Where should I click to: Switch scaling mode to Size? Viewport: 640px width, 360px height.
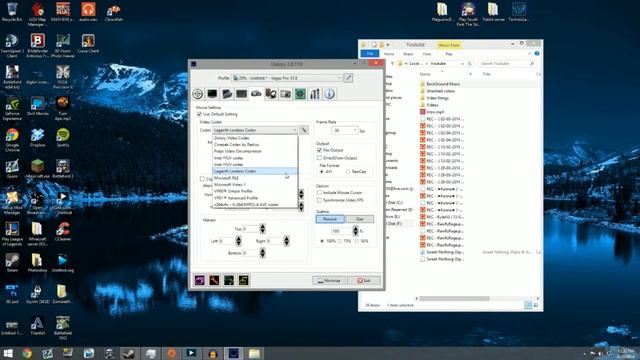359,219
